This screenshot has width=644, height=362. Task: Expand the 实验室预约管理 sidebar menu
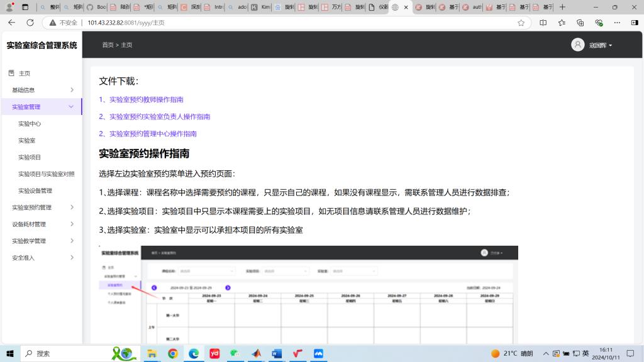point(41,207)
